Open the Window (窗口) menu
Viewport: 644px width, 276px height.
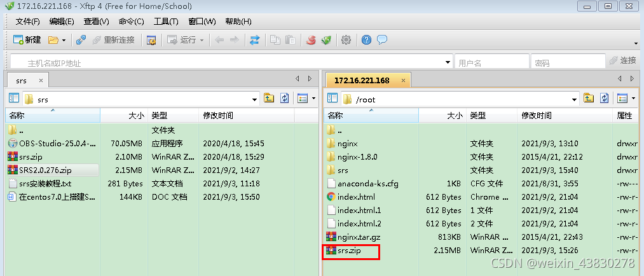click(x=202, y=22)
